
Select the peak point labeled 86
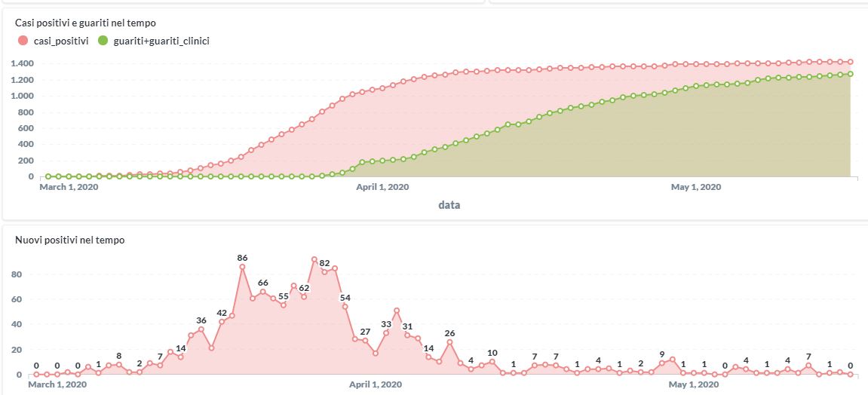(242, 266)
